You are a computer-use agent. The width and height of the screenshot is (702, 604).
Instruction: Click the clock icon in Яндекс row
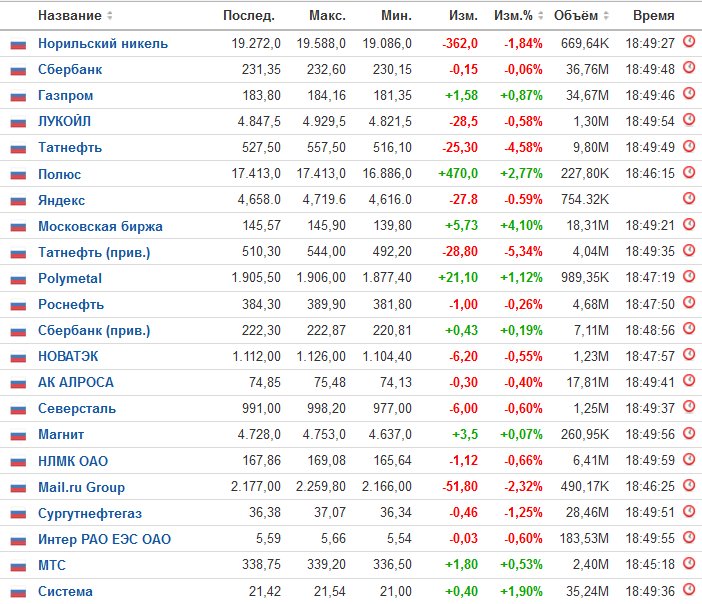[x=689, y=198]
